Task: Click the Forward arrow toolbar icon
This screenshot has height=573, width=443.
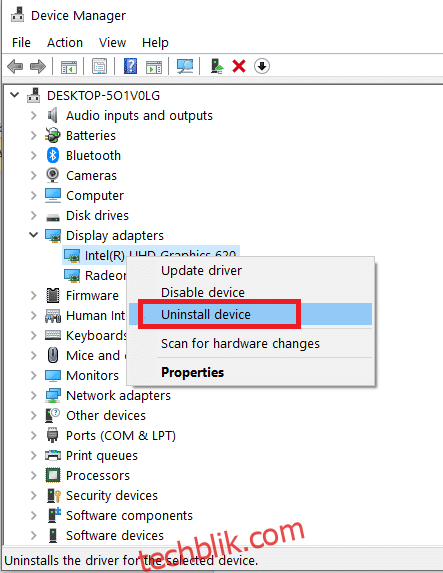Action: (x=38, y=67)
